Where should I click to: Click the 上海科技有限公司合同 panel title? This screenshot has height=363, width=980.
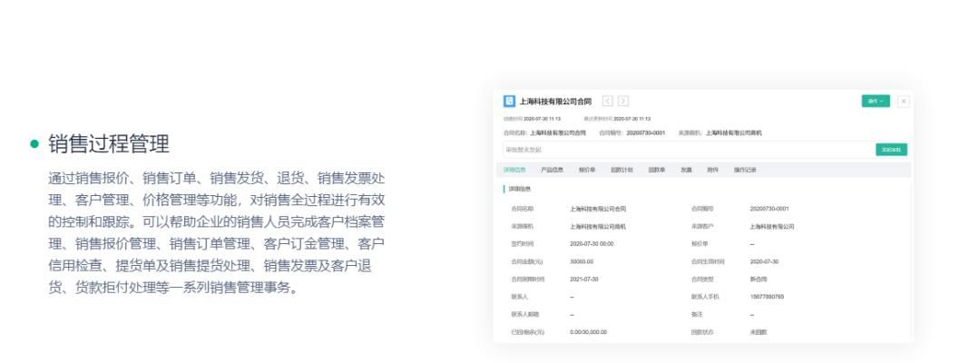(x=555, y=102)
